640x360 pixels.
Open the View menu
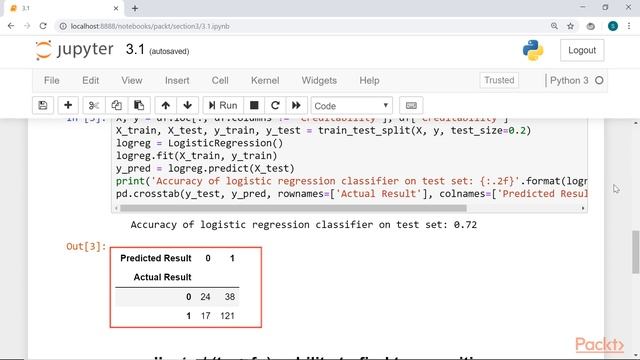tap(131, 80)
